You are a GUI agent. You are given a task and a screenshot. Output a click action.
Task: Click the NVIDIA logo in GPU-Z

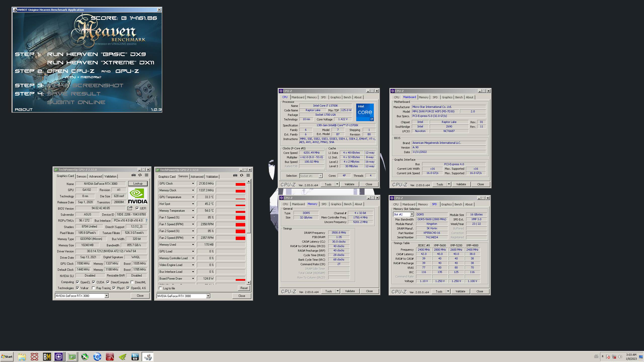click(x=138, y=196)
